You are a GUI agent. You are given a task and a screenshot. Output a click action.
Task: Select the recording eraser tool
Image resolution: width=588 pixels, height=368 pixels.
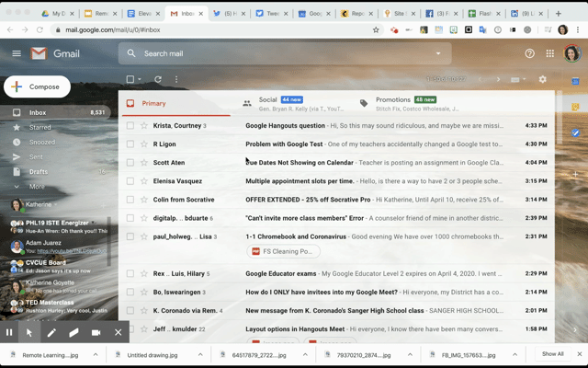click(73, 332)
